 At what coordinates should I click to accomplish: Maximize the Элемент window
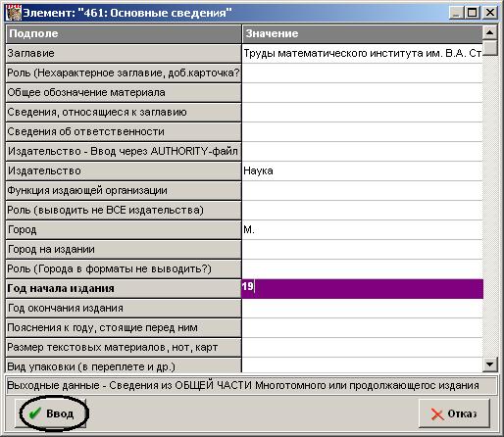tap(473, 13)
